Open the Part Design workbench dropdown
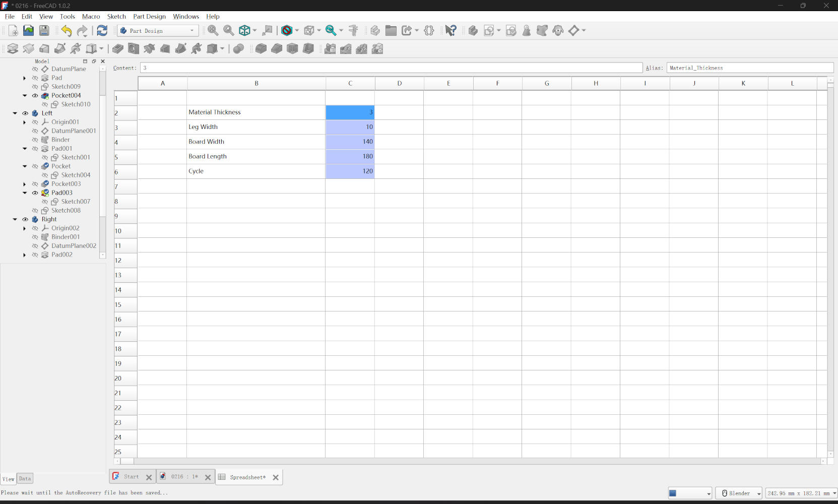Viewport: 838px width, 504px height. [158, 31]
